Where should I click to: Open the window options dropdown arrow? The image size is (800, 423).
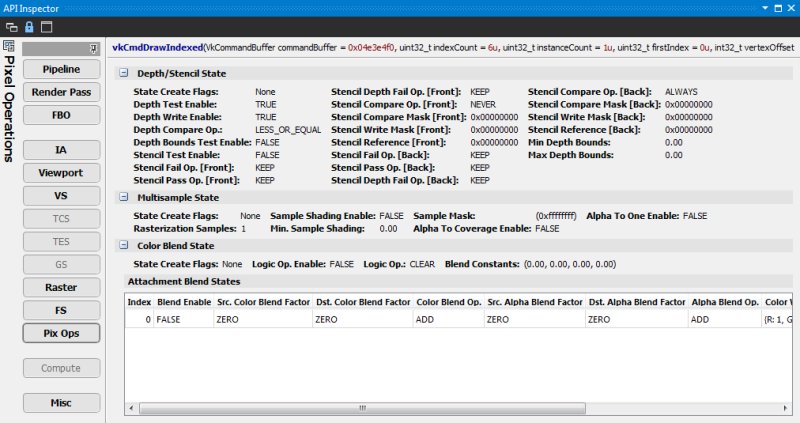pos(766,7)
